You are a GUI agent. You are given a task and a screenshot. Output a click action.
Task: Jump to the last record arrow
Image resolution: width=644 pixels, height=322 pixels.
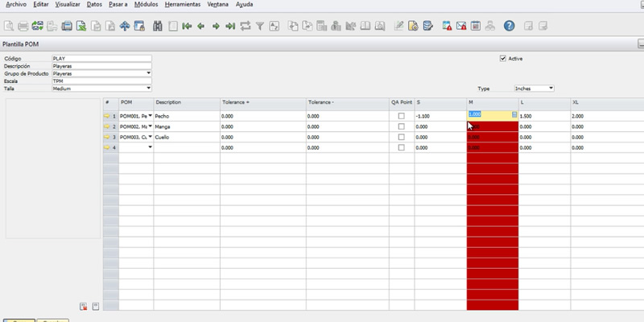[x=230, y=26]
